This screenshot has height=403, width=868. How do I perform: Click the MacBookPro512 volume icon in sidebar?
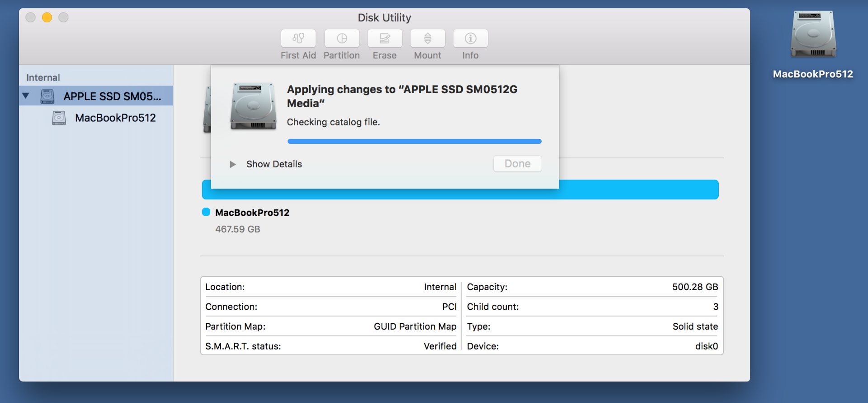59,118
